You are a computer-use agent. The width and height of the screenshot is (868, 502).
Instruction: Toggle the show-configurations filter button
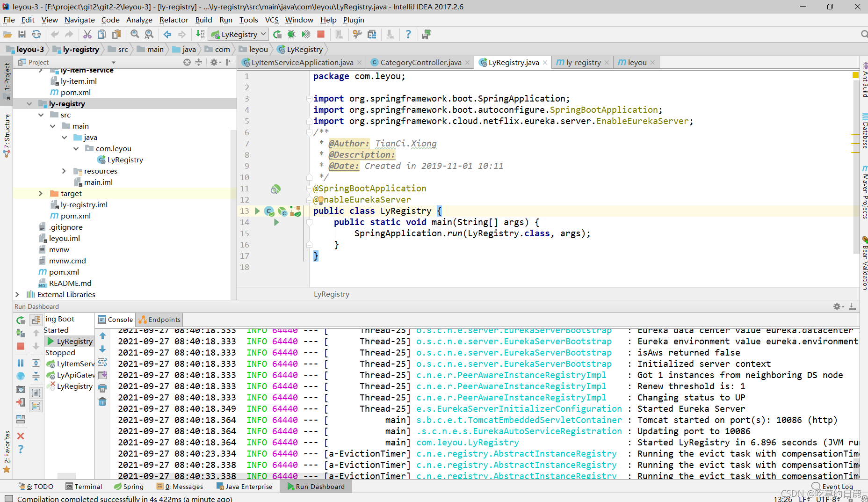(x=36, y=393)
